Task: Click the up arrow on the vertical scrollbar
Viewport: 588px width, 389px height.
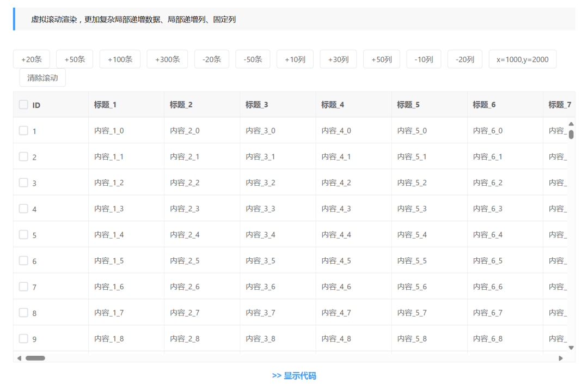Action: click(571, 124)
